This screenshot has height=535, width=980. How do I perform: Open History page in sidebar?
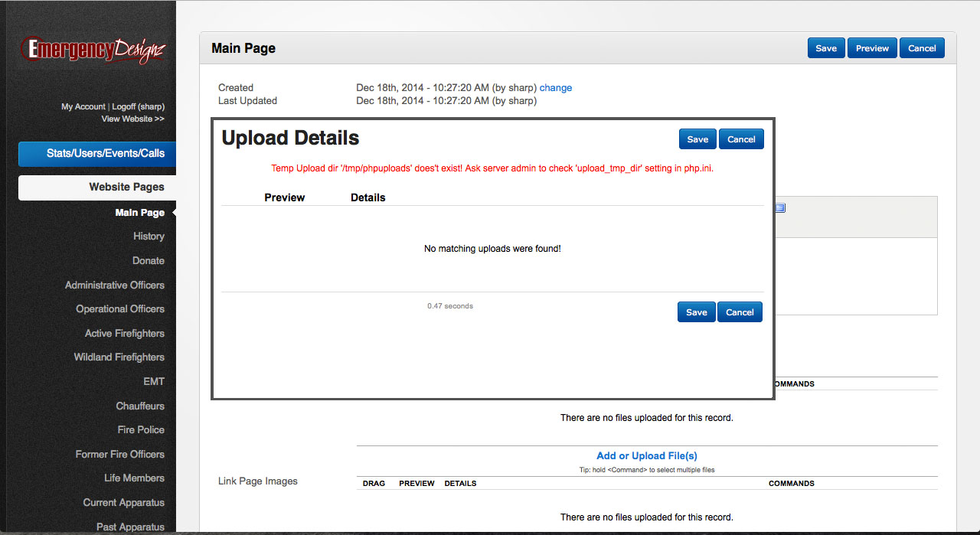(149, 237)
